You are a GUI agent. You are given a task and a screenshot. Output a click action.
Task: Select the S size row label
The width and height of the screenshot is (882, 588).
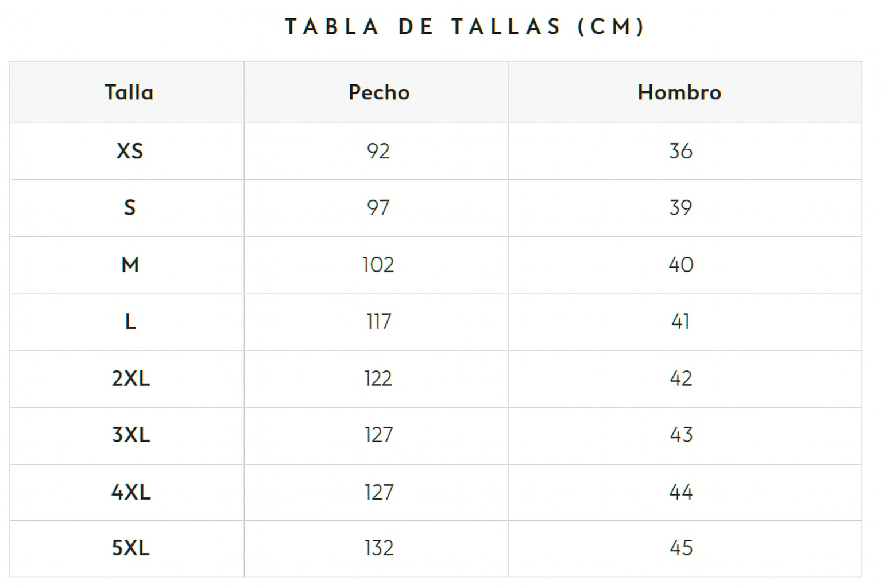pyautogui.click(x=130, y=208)
